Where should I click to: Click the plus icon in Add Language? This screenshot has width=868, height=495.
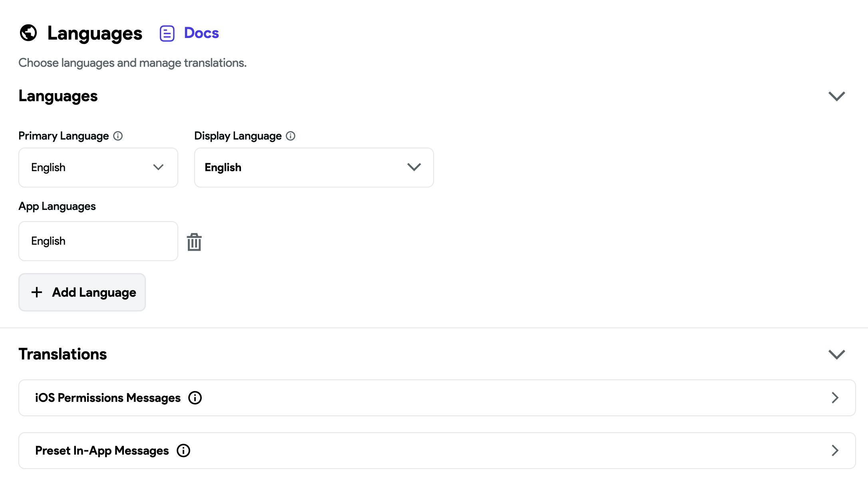click(x=37, y=292)
